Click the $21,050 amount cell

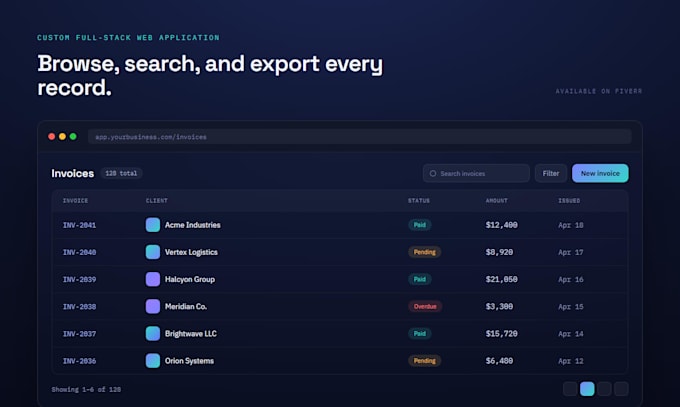501,279
